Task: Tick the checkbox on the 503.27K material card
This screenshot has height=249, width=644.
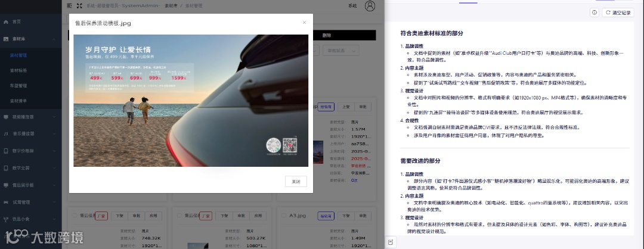Action: coord(179,215)
